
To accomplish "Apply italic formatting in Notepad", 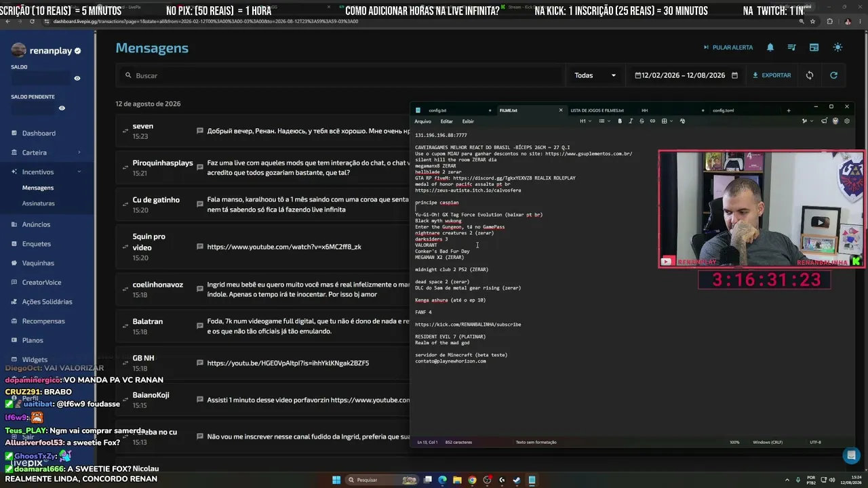I will pyautogui.click(x=631, y=121).
